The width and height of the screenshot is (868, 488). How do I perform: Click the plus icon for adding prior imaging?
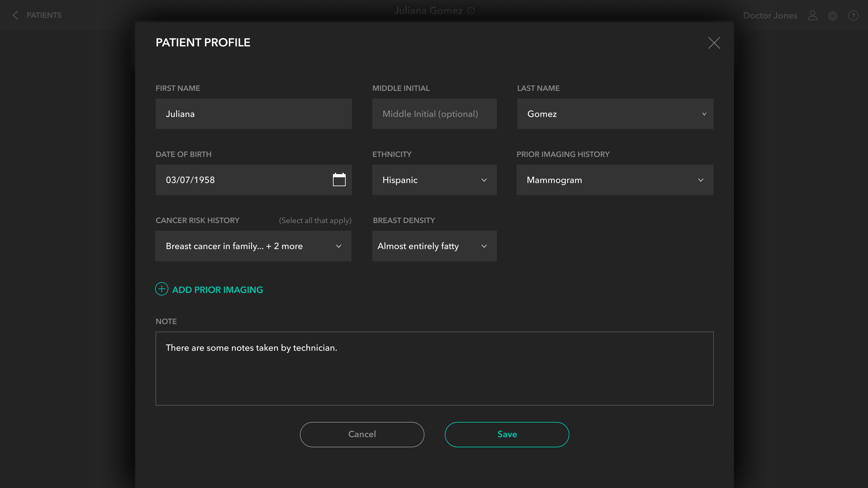(161, 289)
